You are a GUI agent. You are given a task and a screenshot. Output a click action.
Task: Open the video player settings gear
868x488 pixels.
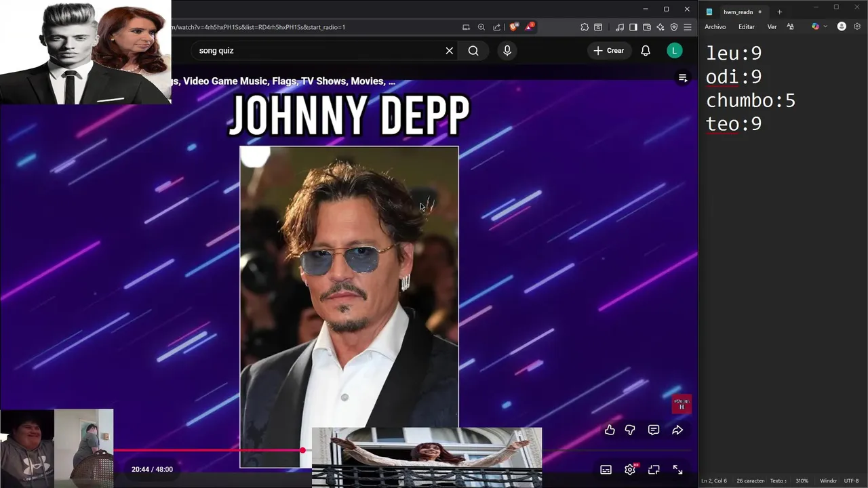coord(630,470)
